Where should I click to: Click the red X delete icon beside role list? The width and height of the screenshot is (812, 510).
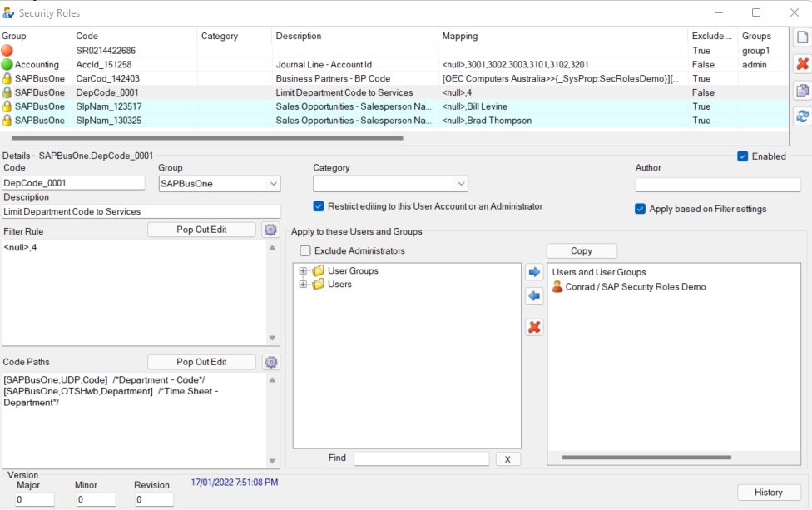(x=802, y=64)
